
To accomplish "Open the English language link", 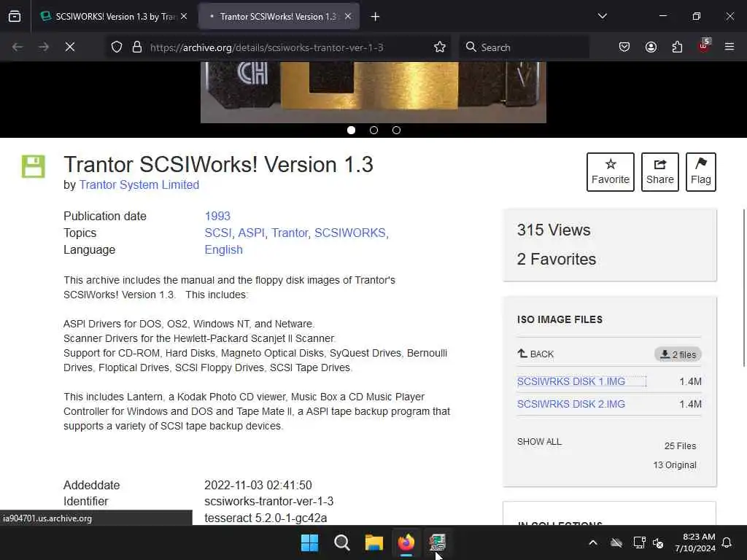I will pos(223,249).
